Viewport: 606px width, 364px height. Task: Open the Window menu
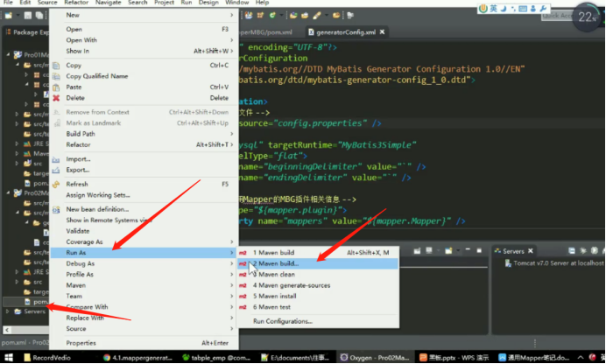pyautogui.click(x=237, y=3)
